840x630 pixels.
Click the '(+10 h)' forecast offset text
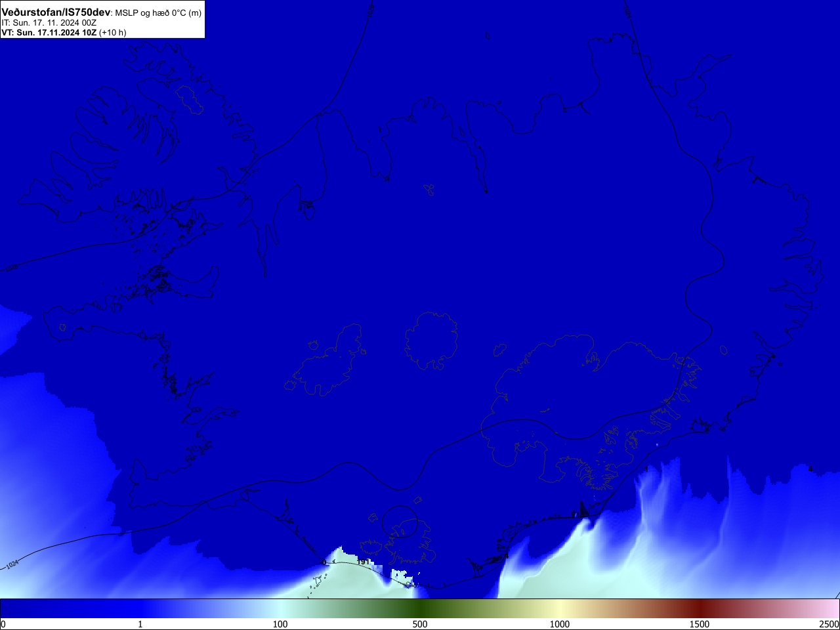point(112,32)
